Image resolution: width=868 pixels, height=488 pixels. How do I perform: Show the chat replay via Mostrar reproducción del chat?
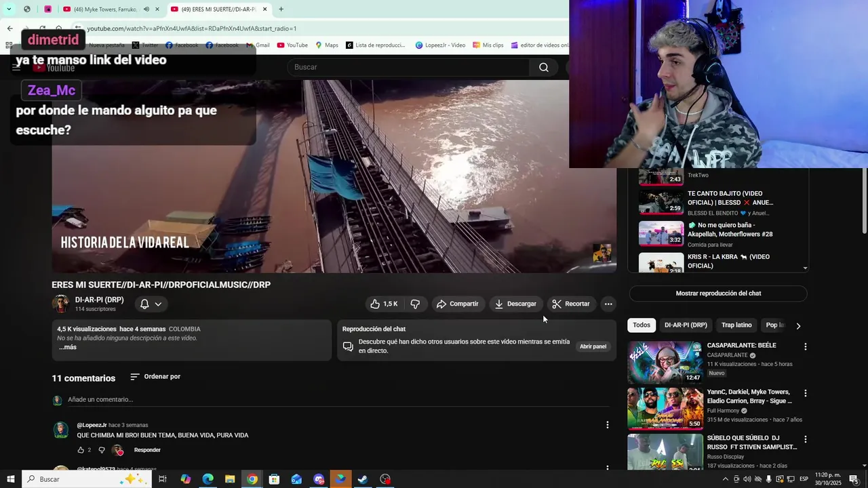718,293
